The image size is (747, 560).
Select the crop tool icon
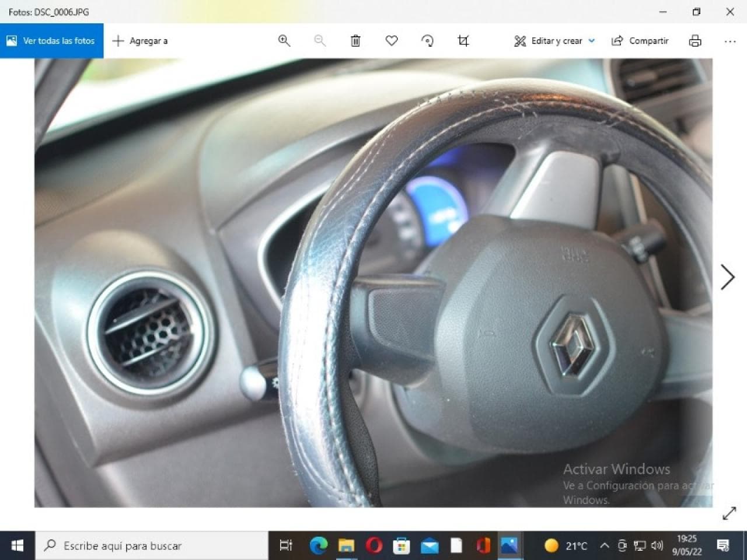tap(463, 41)
